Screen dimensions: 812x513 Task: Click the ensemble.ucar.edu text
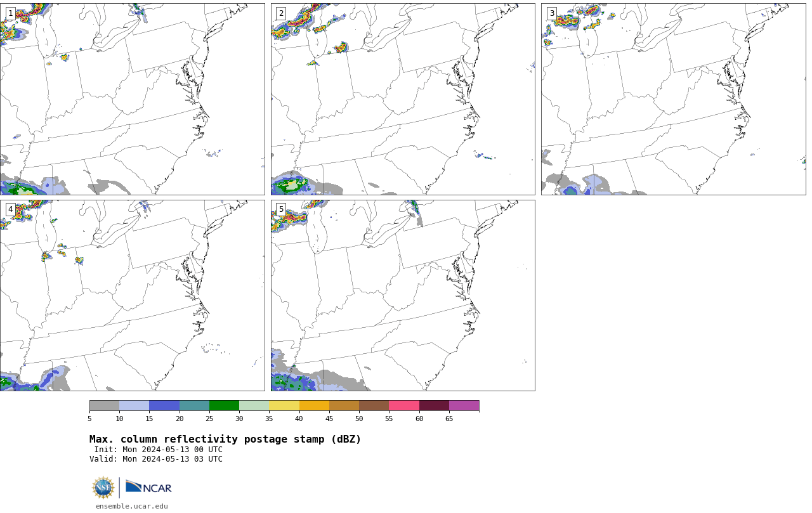click(x=131, y=506)
